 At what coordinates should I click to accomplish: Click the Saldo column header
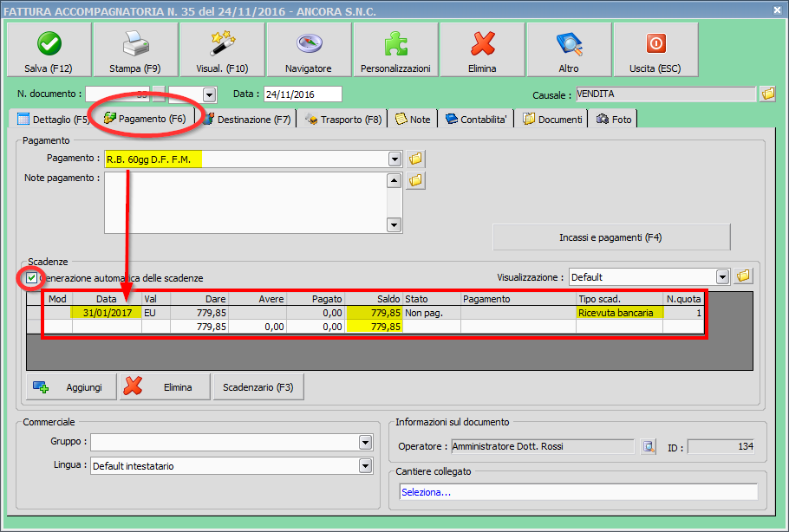(374, 299)
